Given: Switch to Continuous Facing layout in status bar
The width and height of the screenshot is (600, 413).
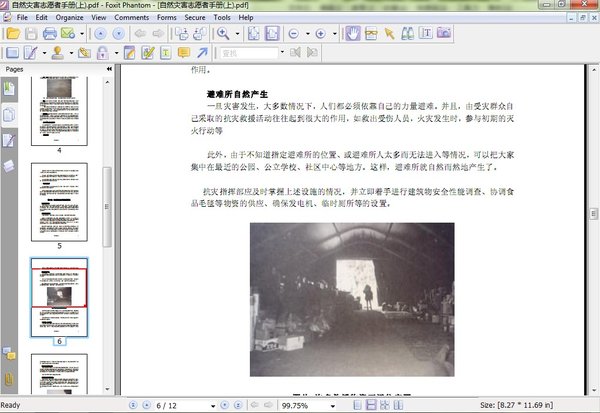Looking at the screenshot, I should [385, 405].
